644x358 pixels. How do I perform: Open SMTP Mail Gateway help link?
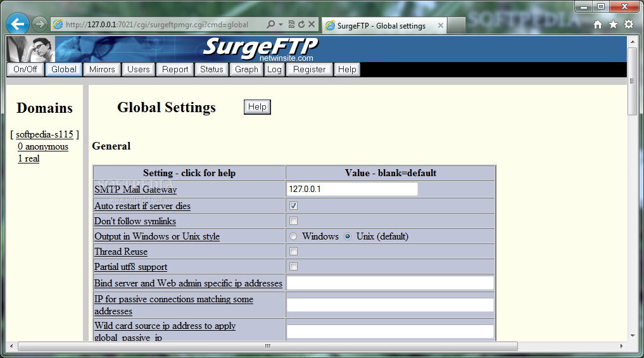pyautogui.click(x=136, y=189)
